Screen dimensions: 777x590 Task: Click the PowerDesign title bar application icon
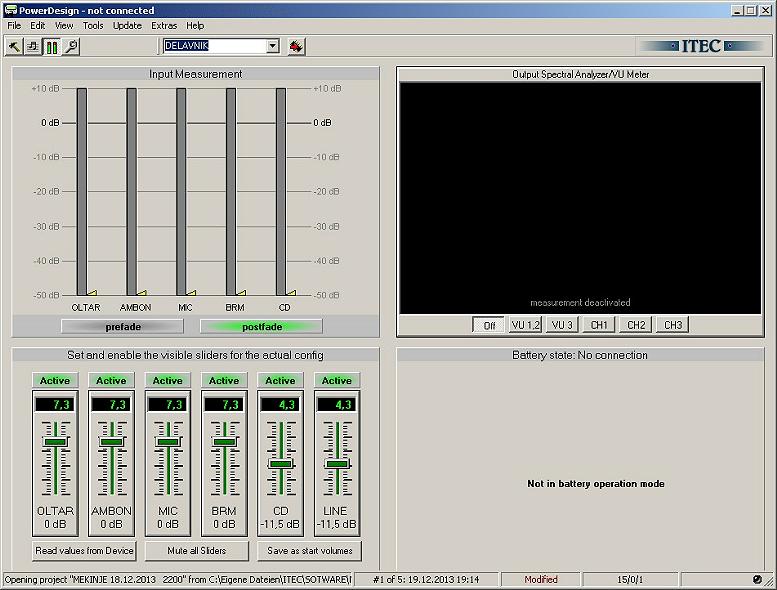click(10, 10)
